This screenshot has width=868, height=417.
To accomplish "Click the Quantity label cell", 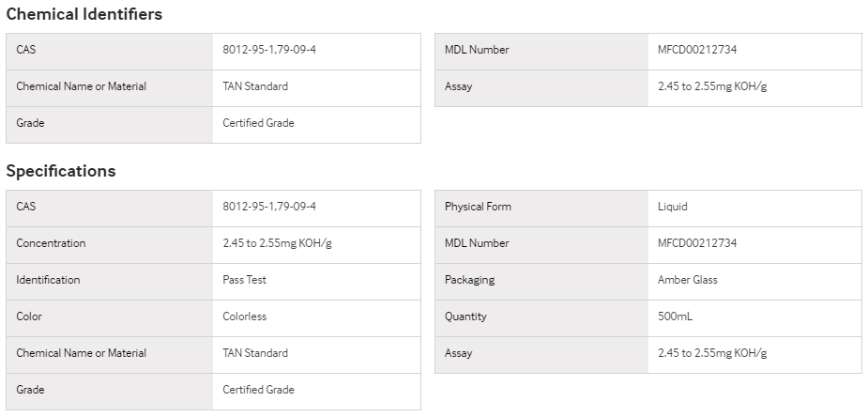I will (541, 317).
